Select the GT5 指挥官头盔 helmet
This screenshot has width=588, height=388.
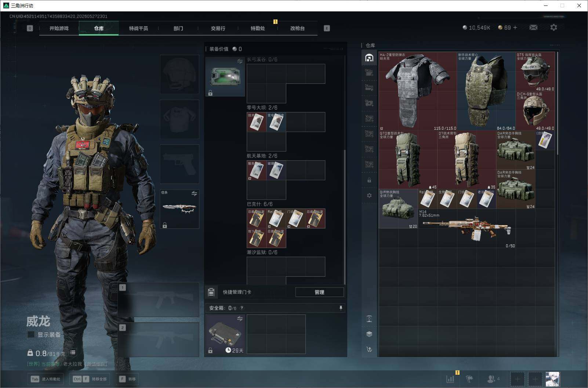535,72
